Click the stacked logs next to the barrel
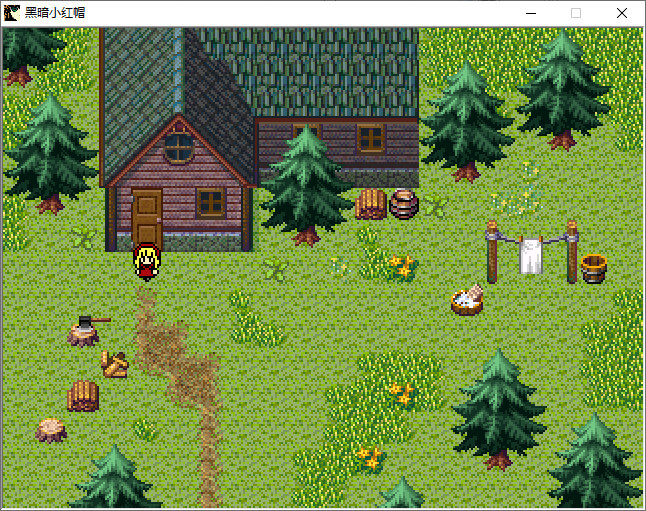The height and width of the screenshot is (511, 646). tap(370, 204)
